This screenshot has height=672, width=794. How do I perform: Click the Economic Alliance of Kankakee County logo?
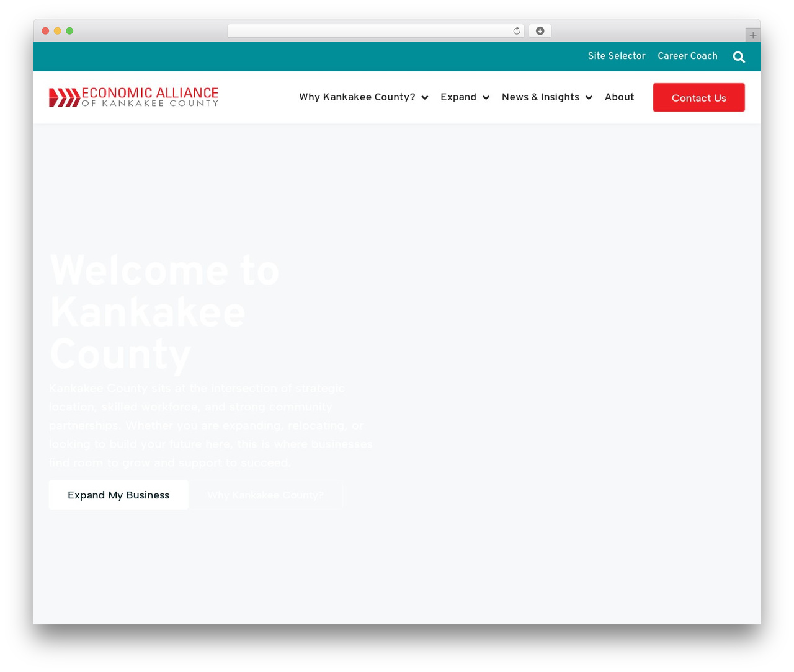click(x=134, y=97)
